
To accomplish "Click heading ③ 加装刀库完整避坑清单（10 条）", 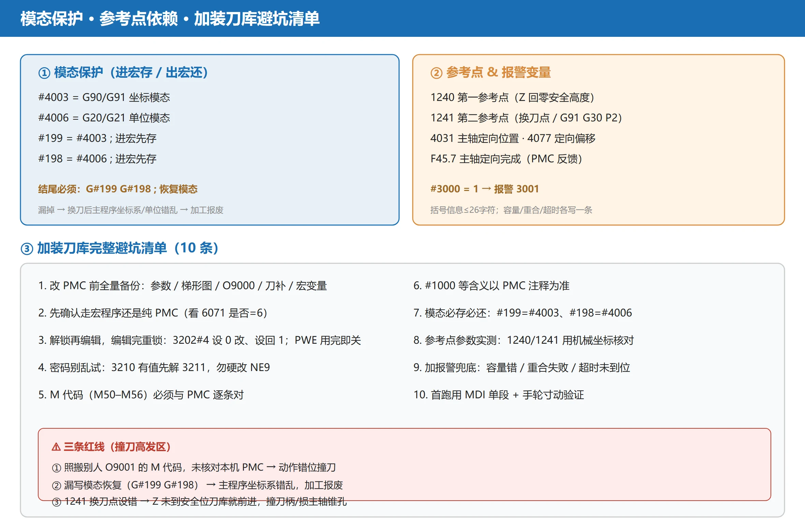I will pos(120,248).
